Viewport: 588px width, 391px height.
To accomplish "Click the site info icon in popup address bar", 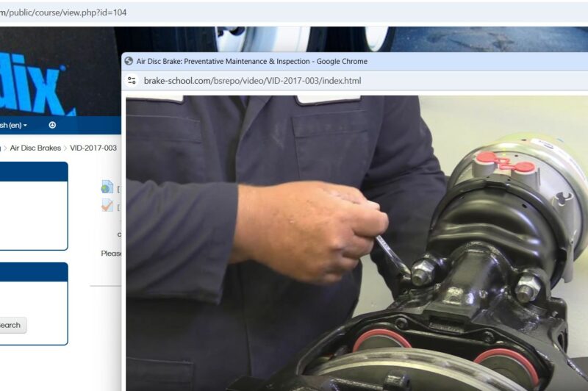I will pos(132,81).
